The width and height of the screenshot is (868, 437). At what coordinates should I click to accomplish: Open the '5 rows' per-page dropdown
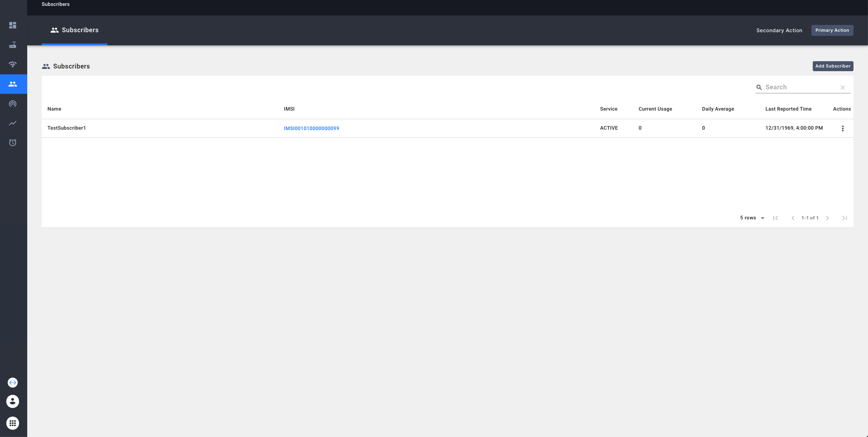(752, 218)
